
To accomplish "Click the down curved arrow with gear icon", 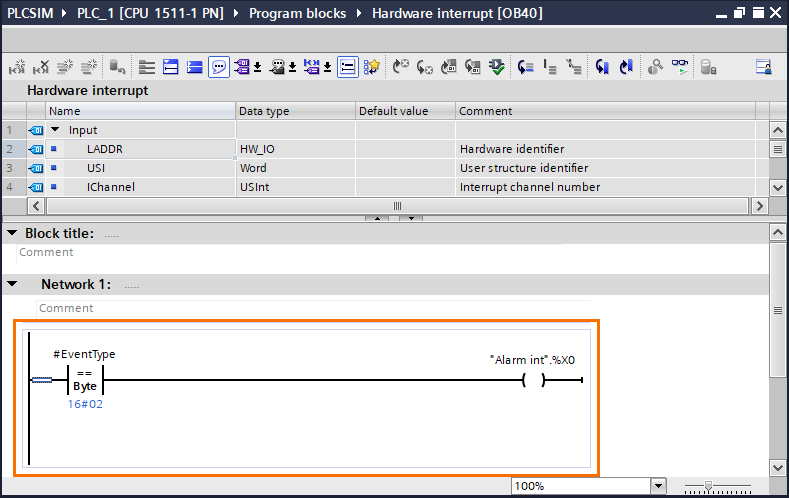I will coord(425,67).
